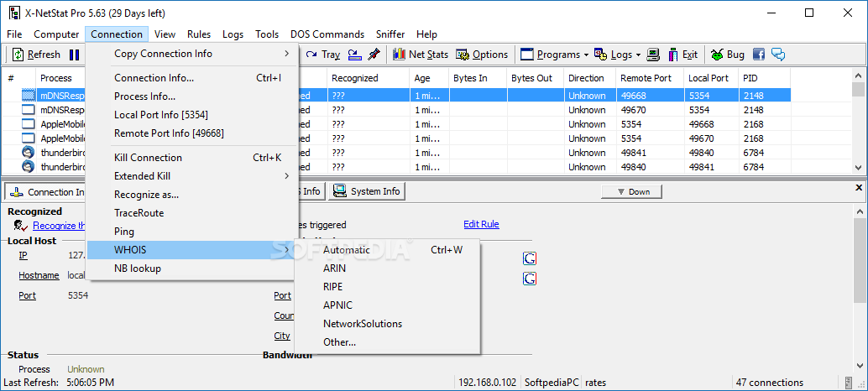
Task: Select RIPE WHOIS server
Action: pyautogui.click(x=387, y=287)
